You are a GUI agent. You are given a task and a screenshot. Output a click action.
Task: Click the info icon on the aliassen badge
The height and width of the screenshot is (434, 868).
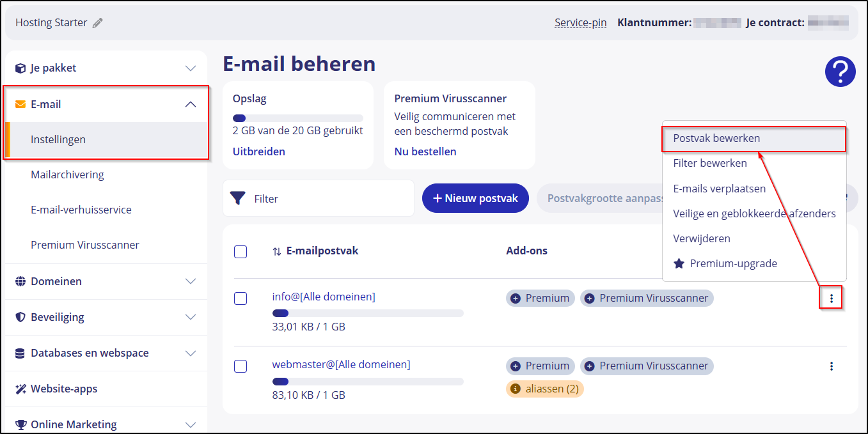tap(517, 389)
